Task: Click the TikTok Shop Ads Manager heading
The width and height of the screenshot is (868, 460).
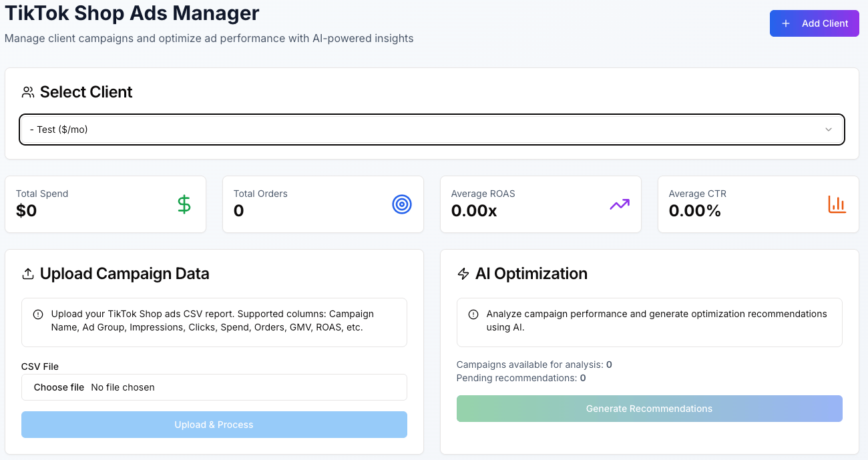Action: pos(132,13)
